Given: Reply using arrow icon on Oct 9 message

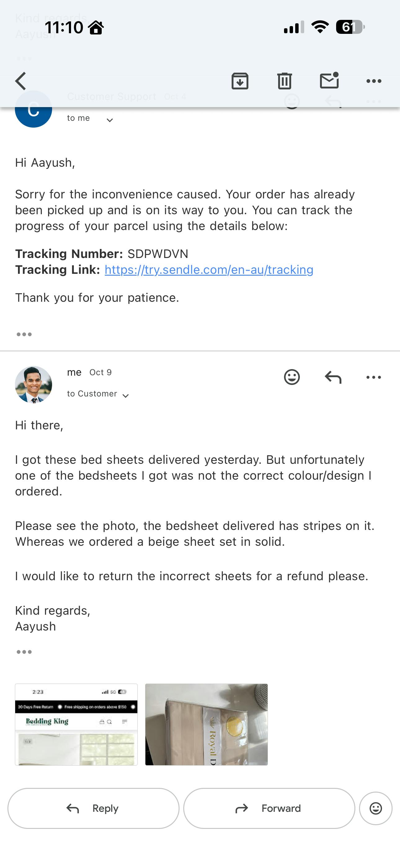Looking at the screenshot, I should coord(333,377).
